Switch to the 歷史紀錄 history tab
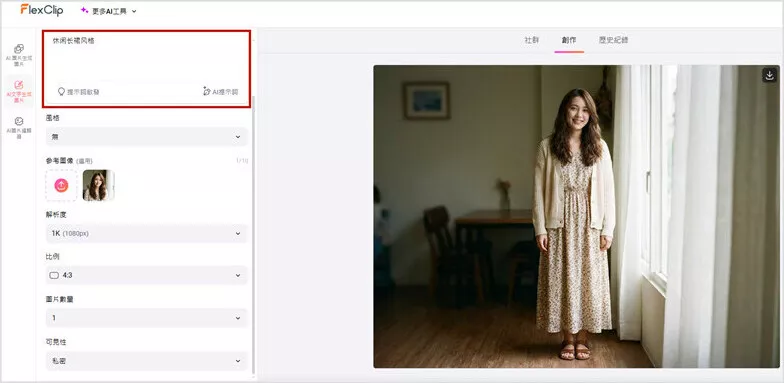784x383 pixels. [613, 40]
